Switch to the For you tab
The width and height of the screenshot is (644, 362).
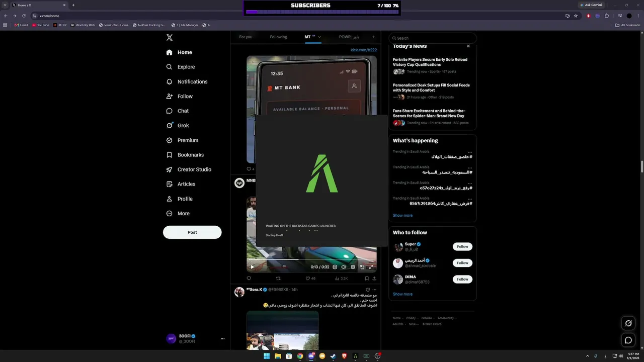(x=246, y=37)
